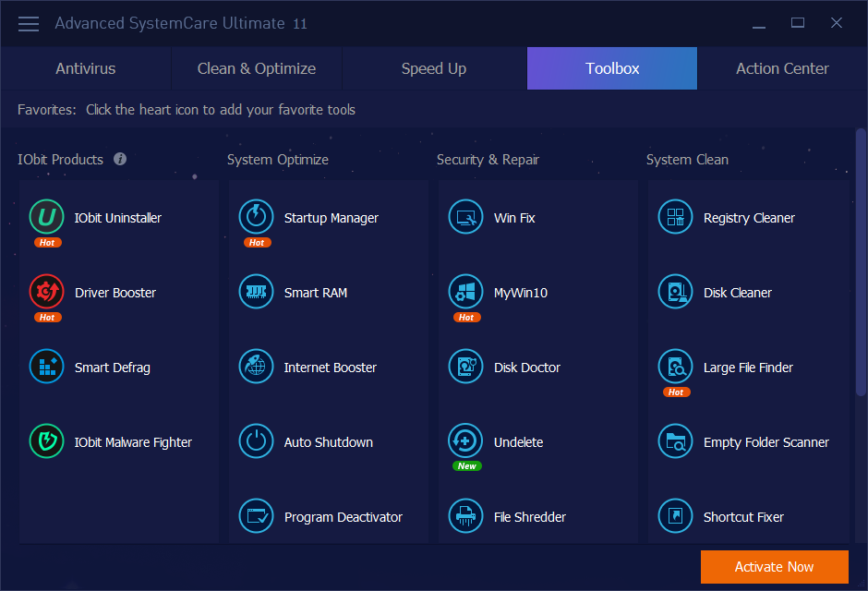Image resolution: width=868 pixels, height=591 pixels.
Task: Open the Undelete recovery icon
Action: [465, 441]
